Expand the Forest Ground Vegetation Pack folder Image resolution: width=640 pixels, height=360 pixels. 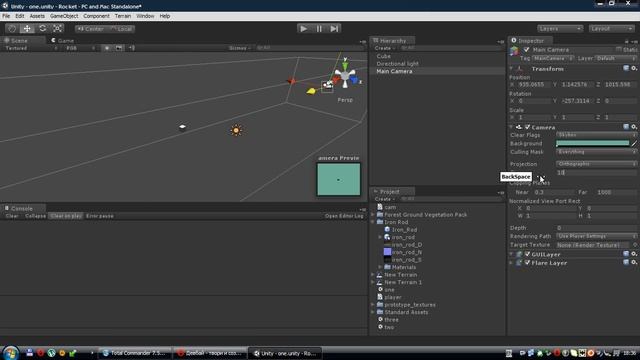(x=373, y=215)
